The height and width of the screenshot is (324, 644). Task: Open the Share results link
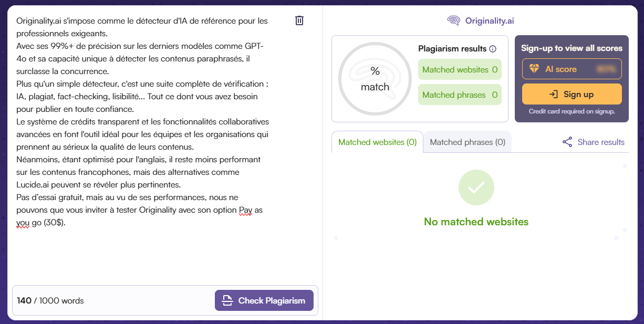coord(600,142)
